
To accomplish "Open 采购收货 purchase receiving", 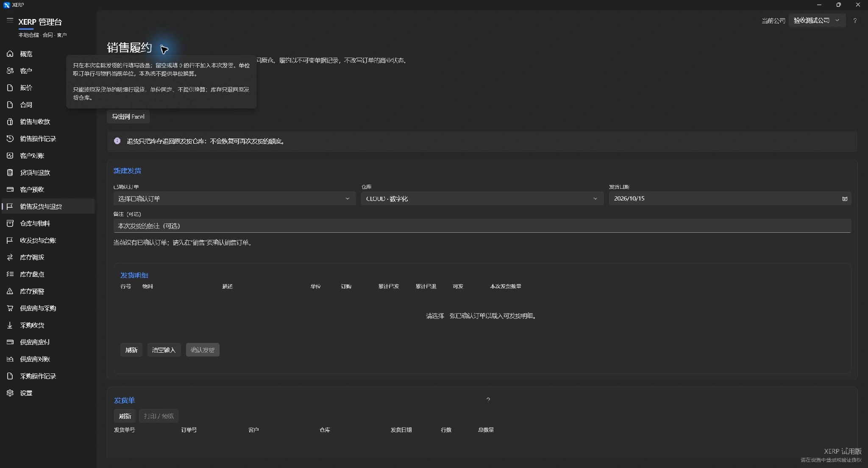I will coord(47,325).
